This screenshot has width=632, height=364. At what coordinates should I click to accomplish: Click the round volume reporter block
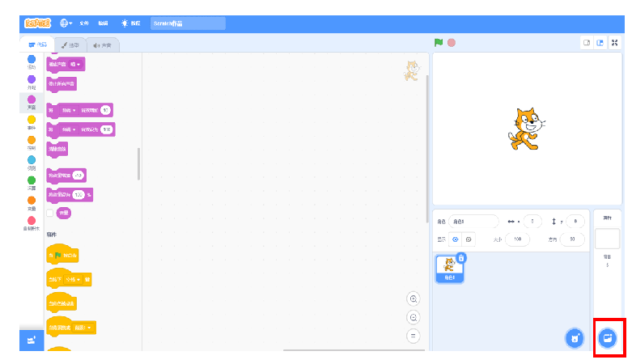pos(64,213)
